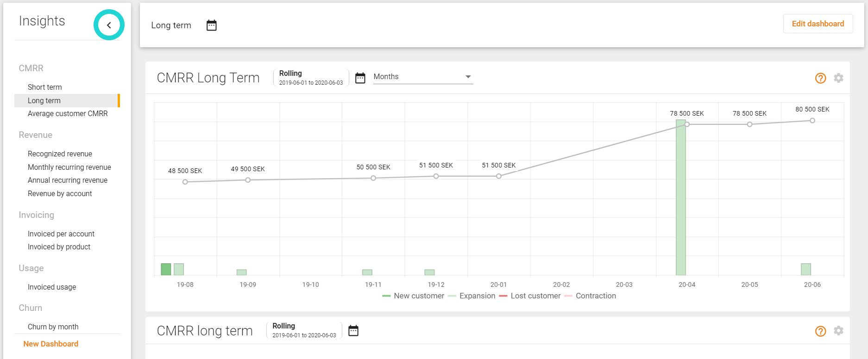Click the Churn section header
The height and width of the screenshot is (359, 868).
31,308
